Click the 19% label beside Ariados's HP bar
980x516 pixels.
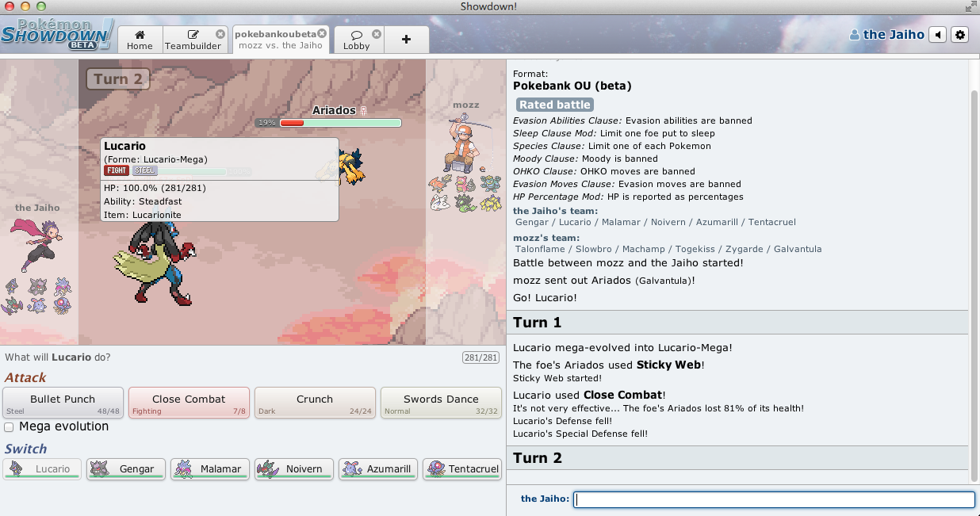pos(266,123)
